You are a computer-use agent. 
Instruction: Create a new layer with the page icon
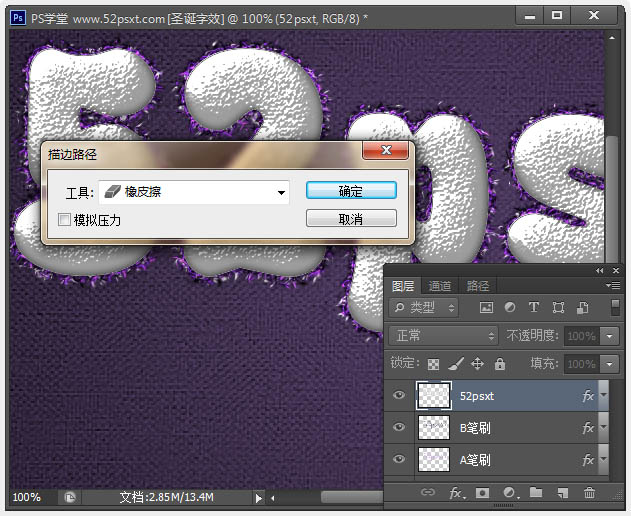[x=562, y=493]
